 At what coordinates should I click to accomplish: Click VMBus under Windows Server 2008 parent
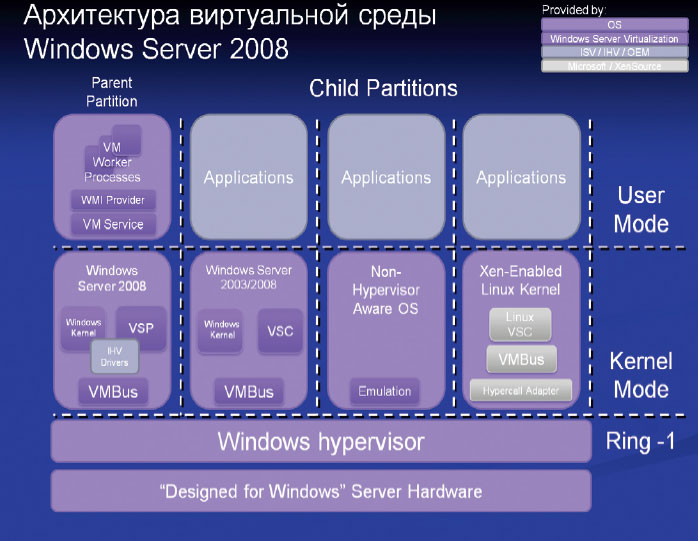[x=112, y=392]
